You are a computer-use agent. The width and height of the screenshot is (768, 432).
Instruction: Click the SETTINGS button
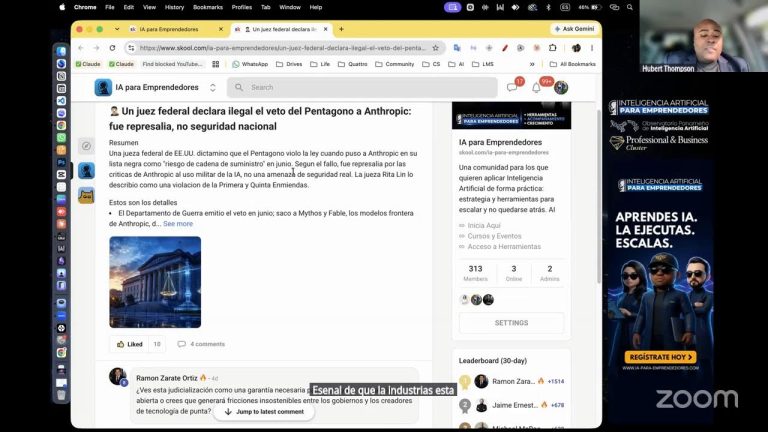point(511,323)
